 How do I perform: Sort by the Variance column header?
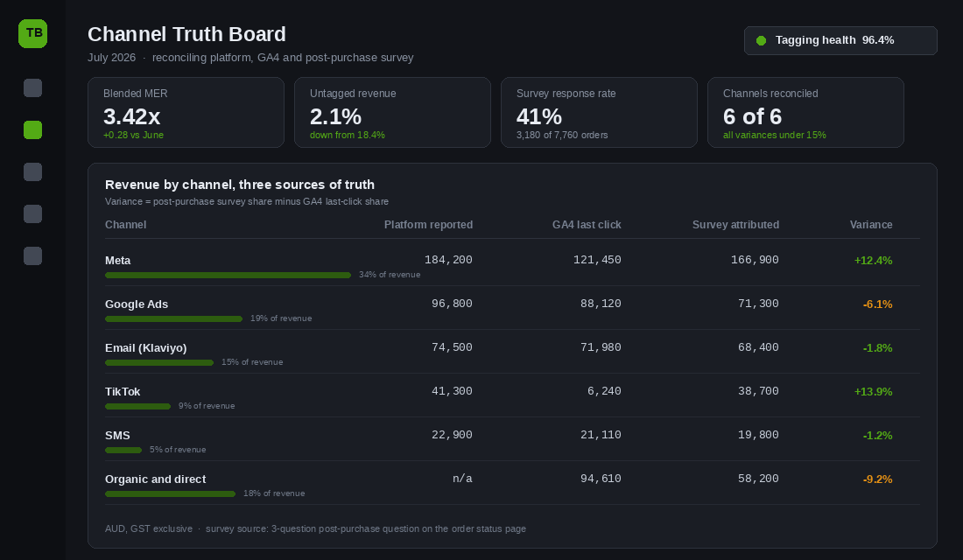(871, 225)
